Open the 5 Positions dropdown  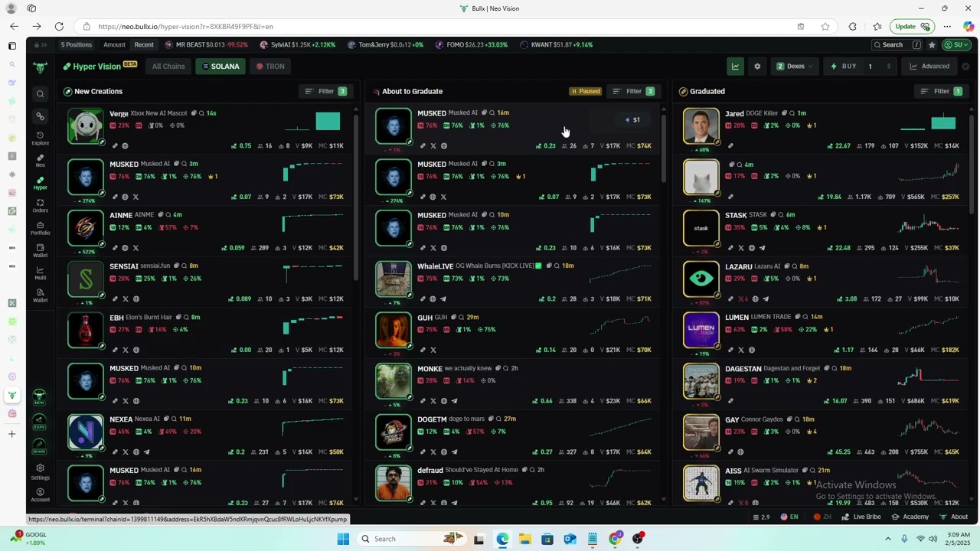pyautogui.click(x=76, y=45)
